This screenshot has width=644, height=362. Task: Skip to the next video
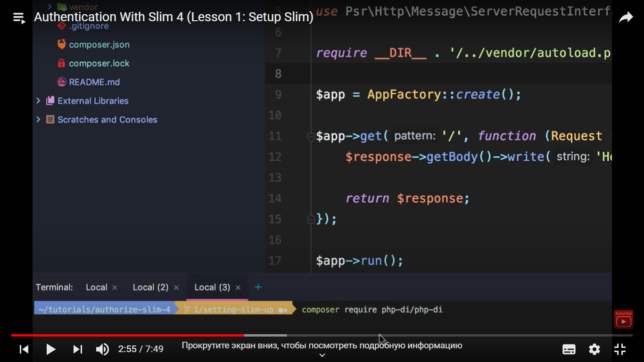click(78, 349)
